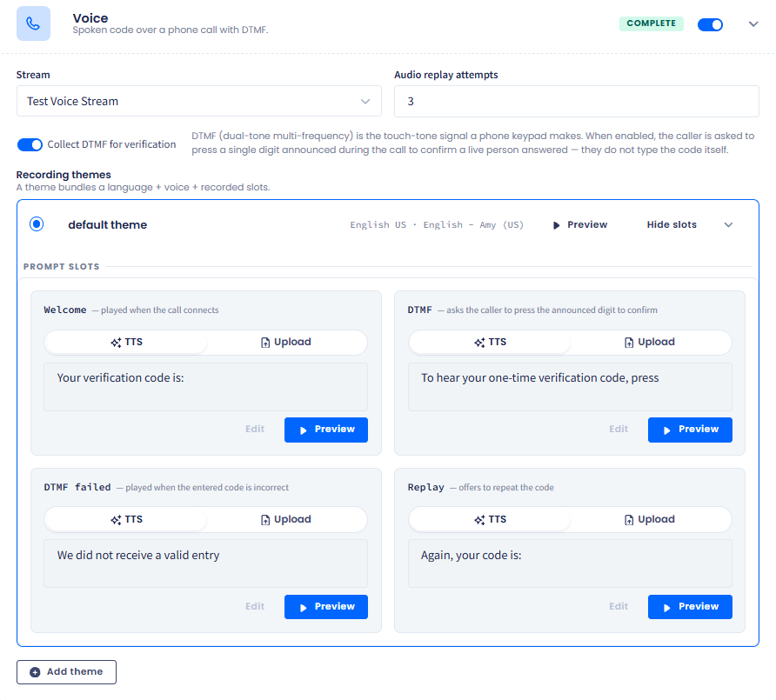Click the Voice phone icon
Image resolution: width=776 pixels, height=700 pixels.
click(33, 23)
